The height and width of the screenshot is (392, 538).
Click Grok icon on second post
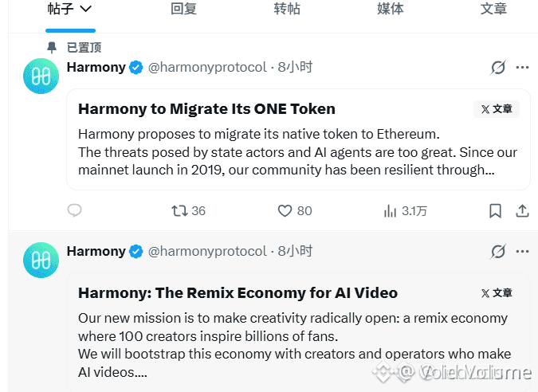point(498,252)
